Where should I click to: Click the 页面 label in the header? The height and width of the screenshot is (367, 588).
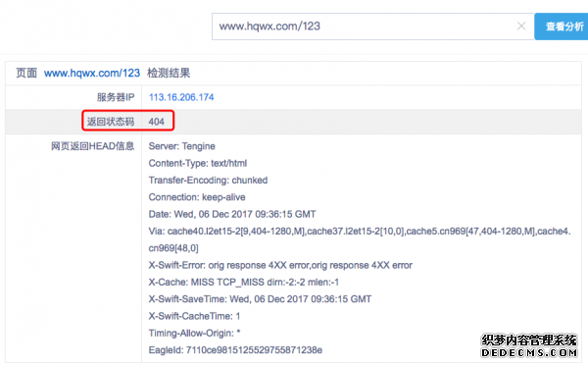pos(26,73)
